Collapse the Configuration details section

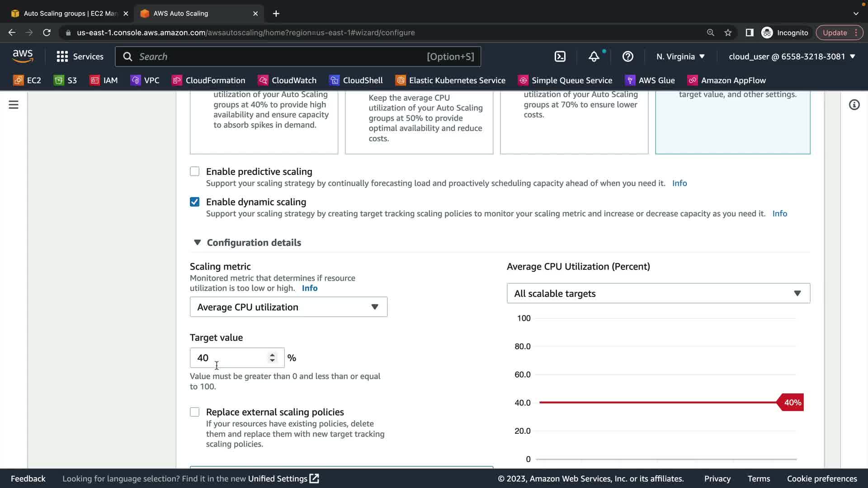pos(198,243)
